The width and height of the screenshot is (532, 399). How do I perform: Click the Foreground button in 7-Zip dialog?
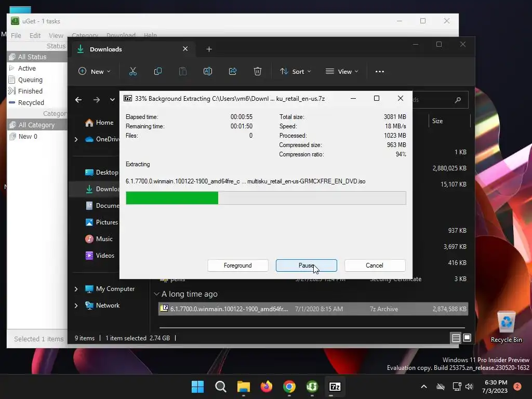[x=238, y=265]
